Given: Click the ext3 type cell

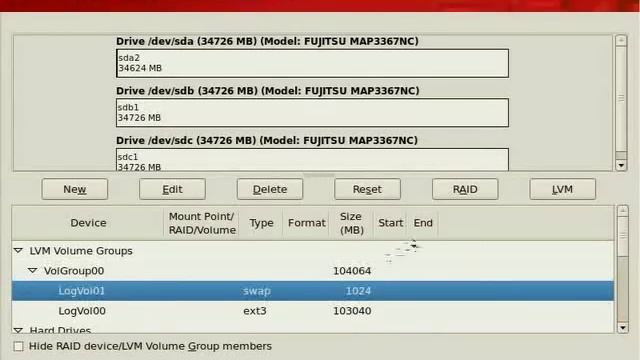Looking at the screenshot, I should 255,311.
